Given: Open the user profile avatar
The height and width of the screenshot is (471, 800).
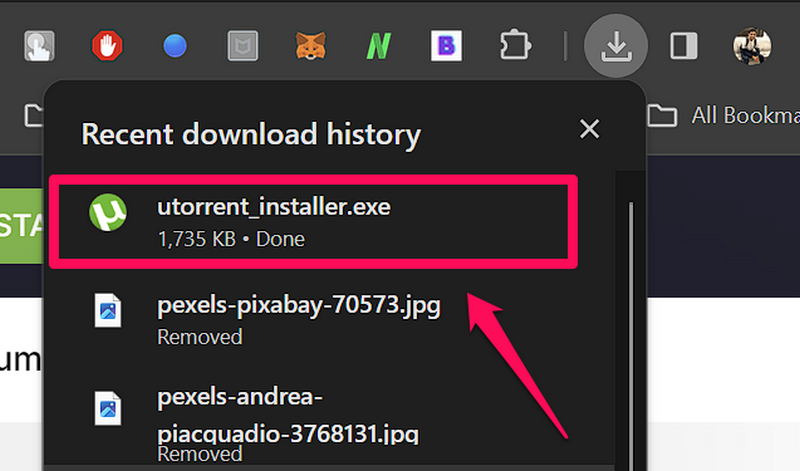Looking at the screenshot, I should point(752,46).
